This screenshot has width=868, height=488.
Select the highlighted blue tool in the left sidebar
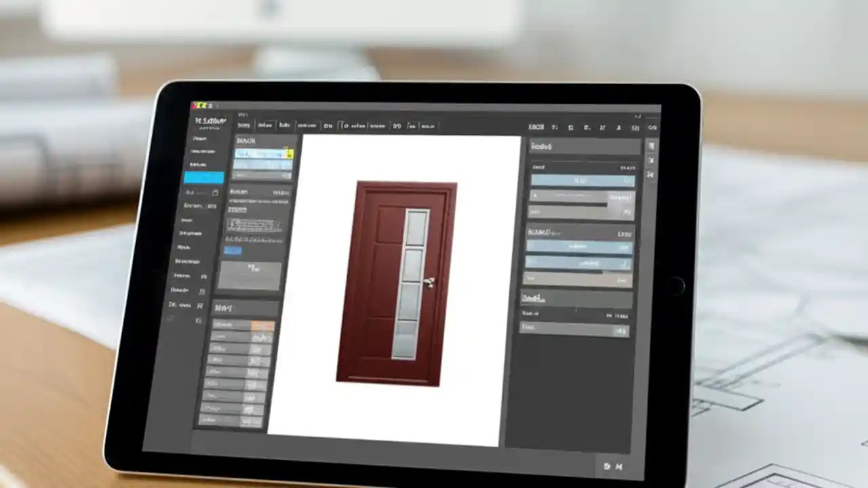(x=203, y=178)
